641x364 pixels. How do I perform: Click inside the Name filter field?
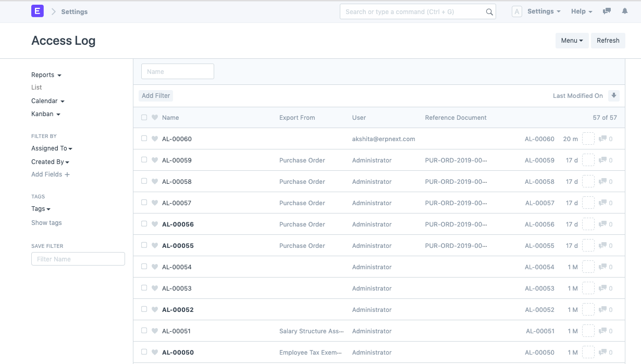(177, 71)
